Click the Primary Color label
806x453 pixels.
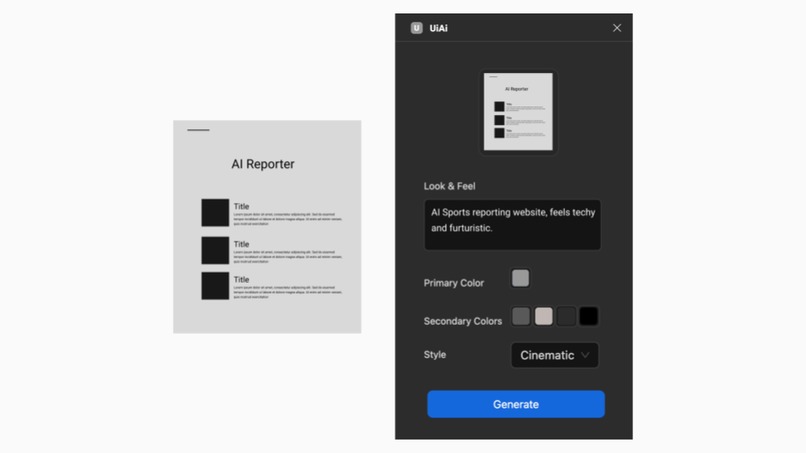(453, 283)
